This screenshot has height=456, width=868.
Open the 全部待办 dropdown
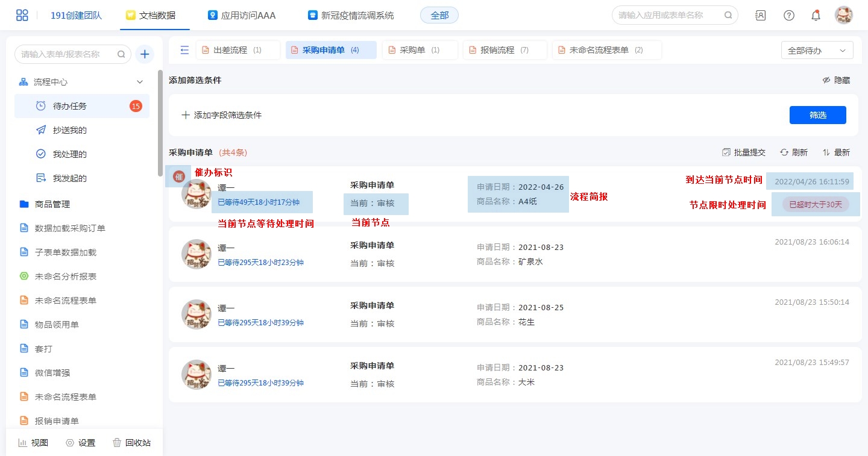817,51
